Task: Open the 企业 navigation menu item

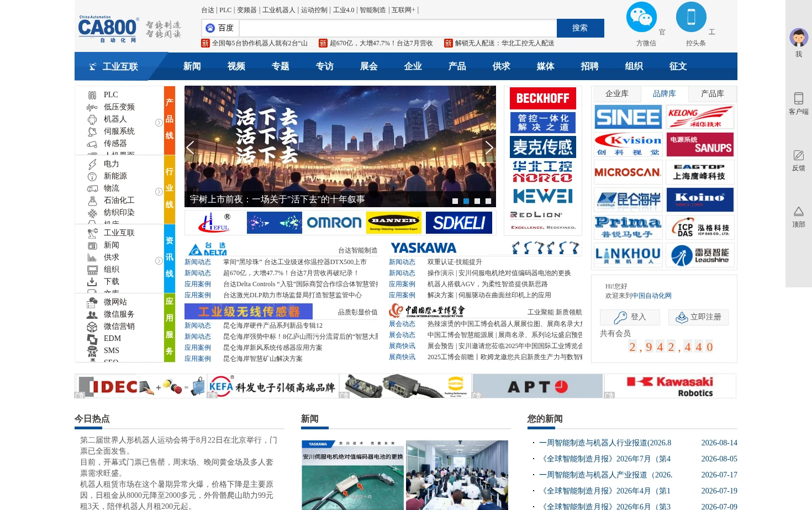Action: click(413, 66)
